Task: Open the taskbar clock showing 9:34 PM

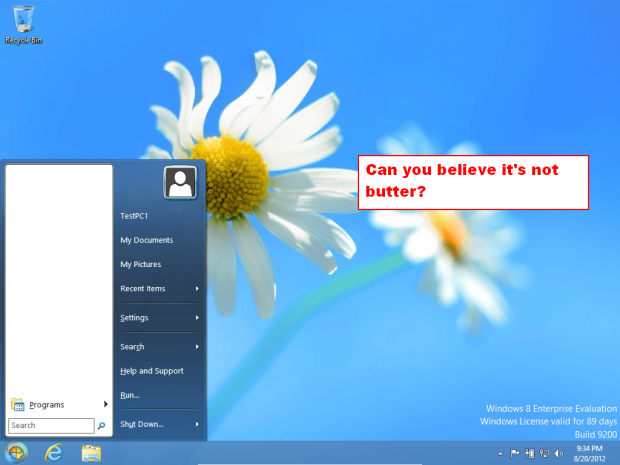Action: click(590, 453)
